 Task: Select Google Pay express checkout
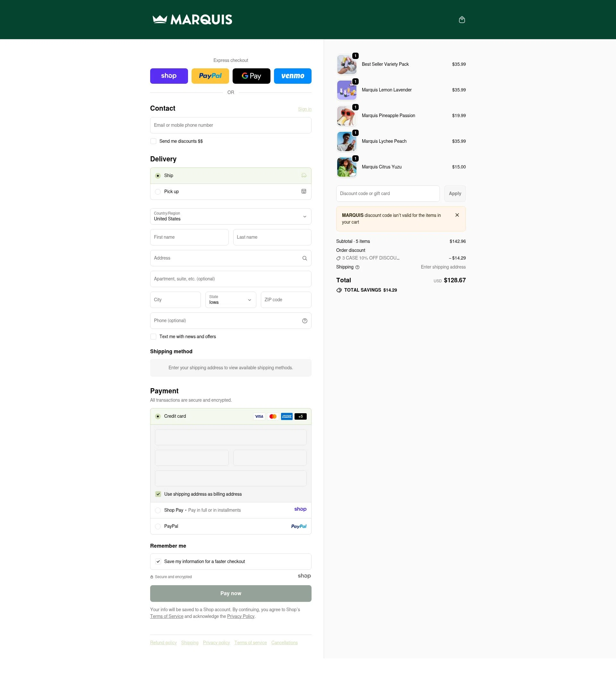(x=251, y=76)
